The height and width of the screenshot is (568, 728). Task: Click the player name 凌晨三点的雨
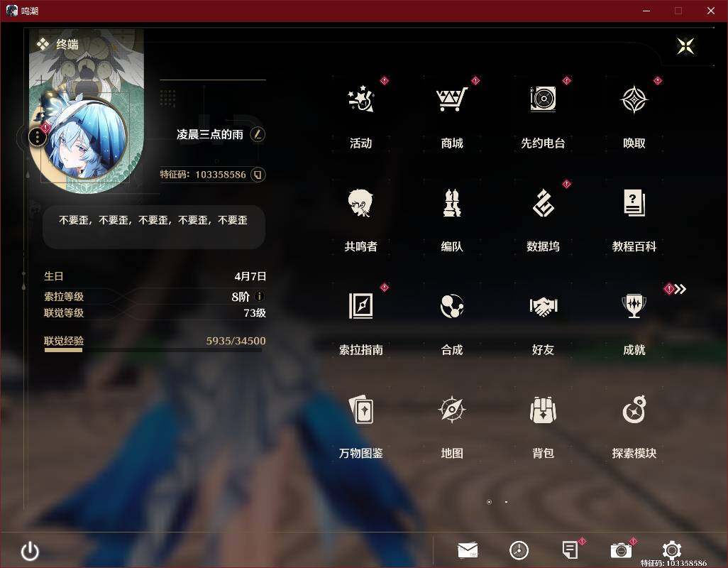tap(210, 135)
